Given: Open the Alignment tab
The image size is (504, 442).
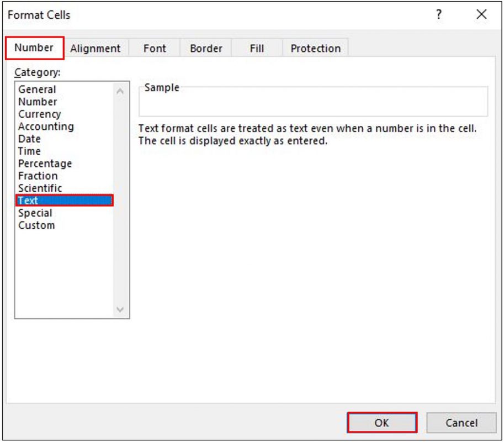Looking at the screenshot, I should 96,49.
